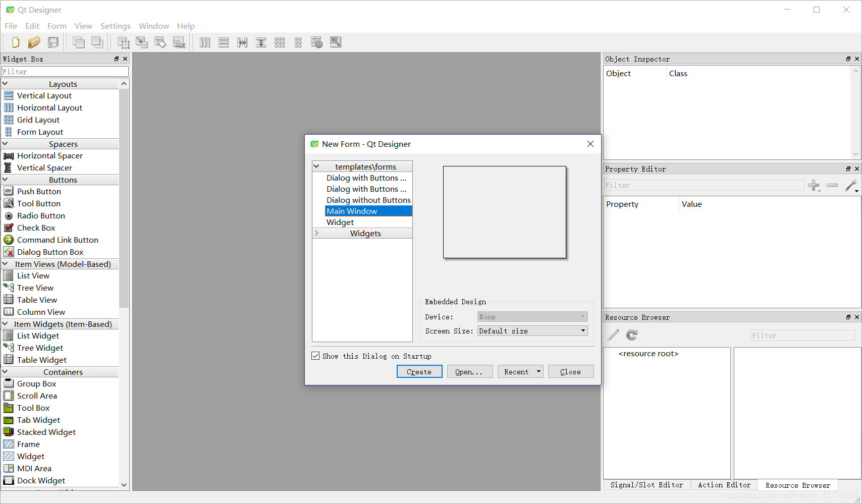
Task: Click the Edit Resources pencil icon
Action: 613,335
